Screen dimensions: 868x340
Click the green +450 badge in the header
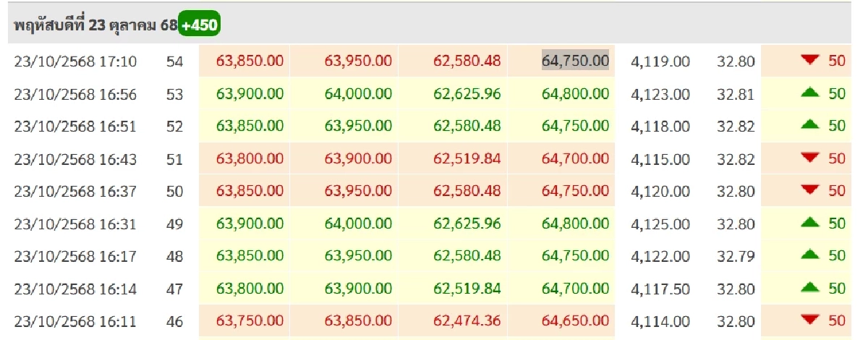point(199,25)
